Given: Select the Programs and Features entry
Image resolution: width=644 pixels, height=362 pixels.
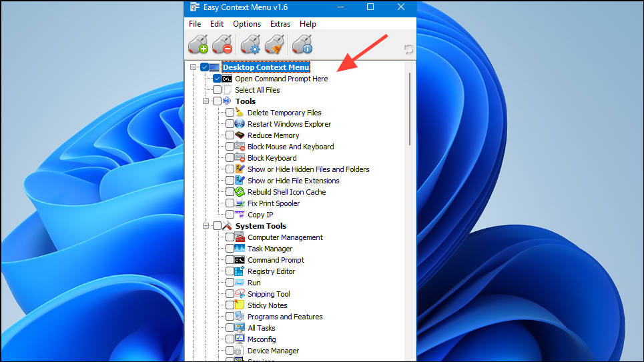Looking at the screenshot, I should pos(285,317).
